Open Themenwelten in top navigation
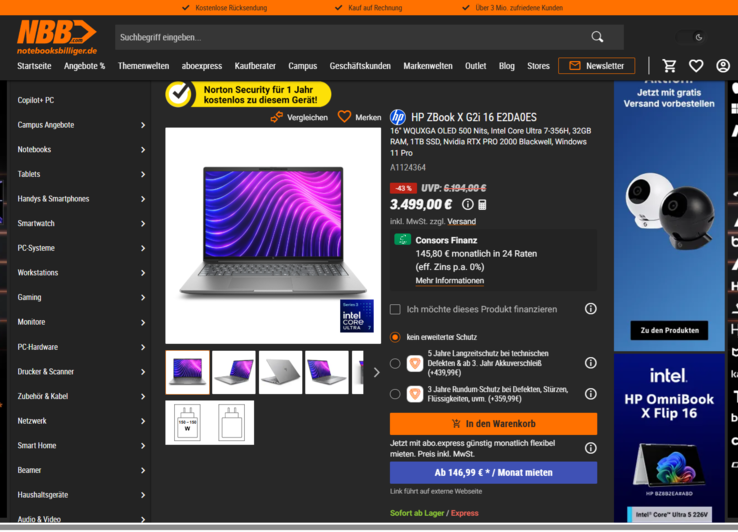The image size is (738, 532). pos(144,66)
